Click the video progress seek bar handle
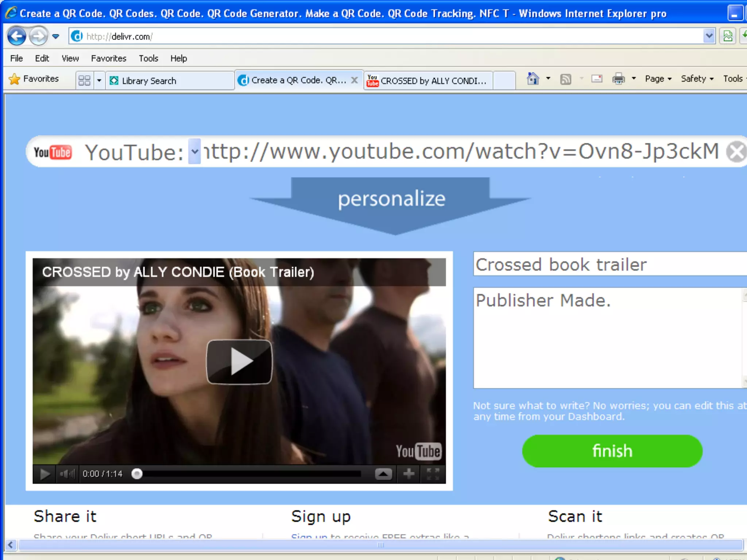The height and width of the screenshot is (560, 747). pyautogui.click(x=137, y=474)
